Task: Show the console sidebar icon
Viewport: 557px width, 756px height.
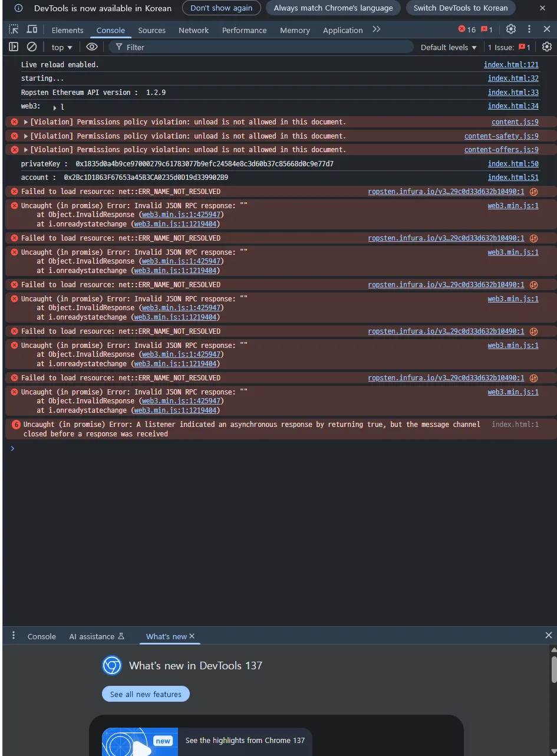Action: click(x=14, y=47)
